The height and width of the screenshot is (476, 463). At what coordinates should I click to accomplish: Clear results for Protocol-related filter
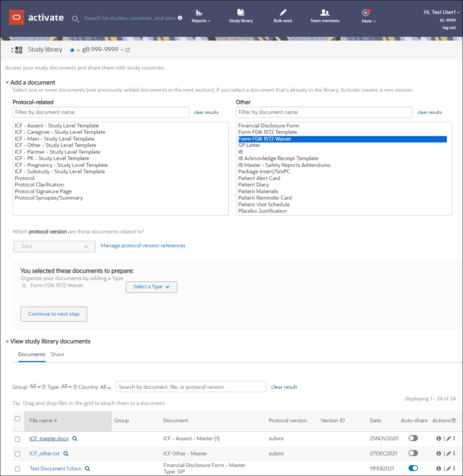[x=206, y=112]
